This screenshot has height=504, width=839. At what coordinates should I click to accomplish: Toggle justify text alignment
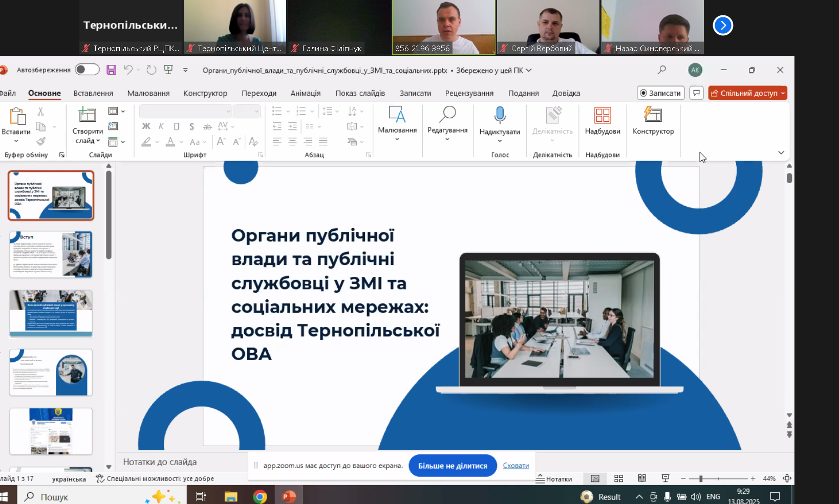(323, 142)
